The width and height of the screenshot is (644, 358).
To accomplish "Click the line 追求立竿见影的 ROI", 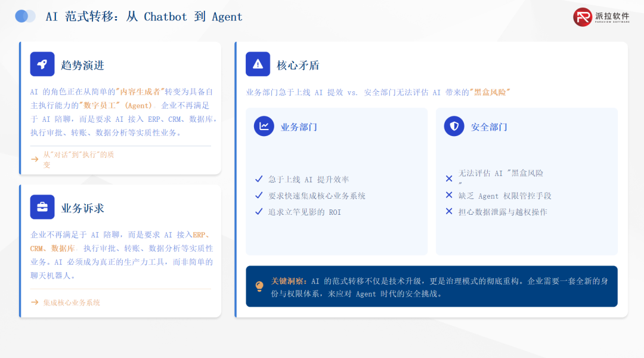I will 304,212.
